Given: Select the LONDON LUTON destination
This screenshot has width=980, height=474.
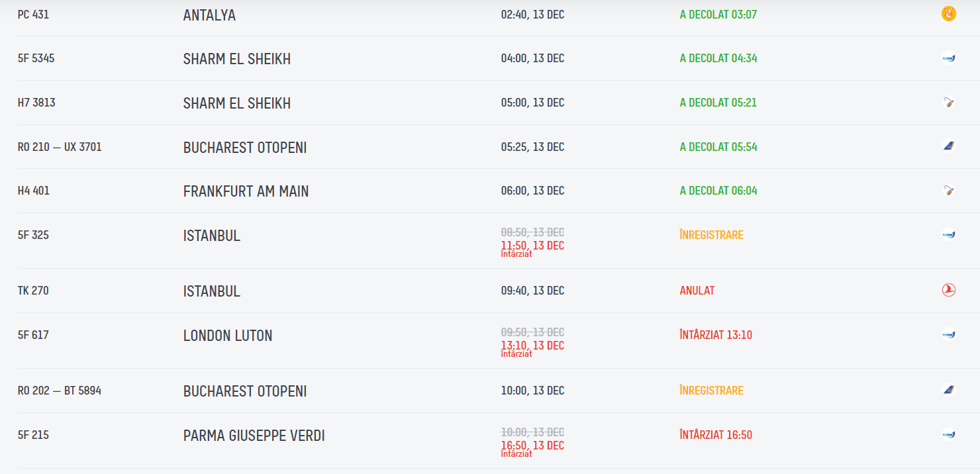Looking at the screenshot, I should tap(228, 336).
